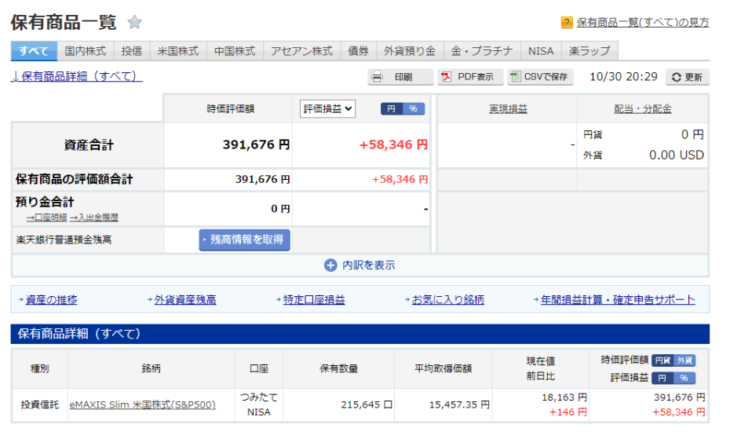Image resolution: width=730 pixels, height=432 pixels.
Task: Go to 資産の推移 link
Action: (x=52, y=299)
